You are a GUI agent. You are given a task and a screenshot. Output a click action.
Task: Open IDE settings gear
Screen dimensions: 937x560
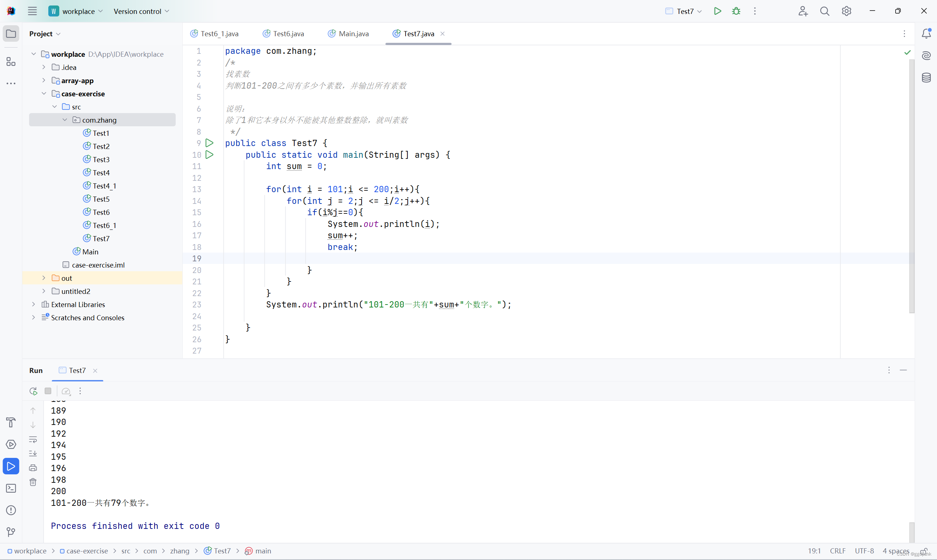847,11
